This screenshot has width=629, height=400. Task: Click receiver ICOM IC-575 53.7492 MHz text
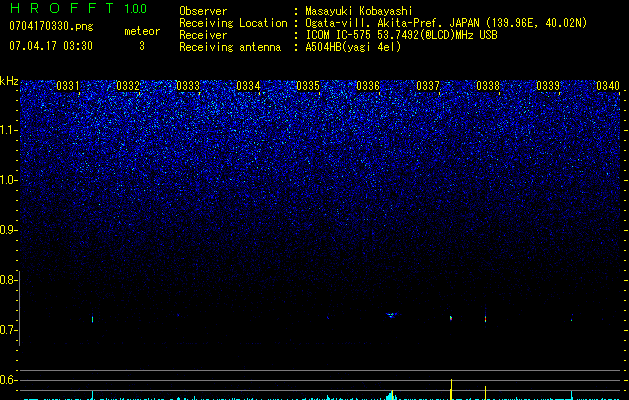pos(401,35)
